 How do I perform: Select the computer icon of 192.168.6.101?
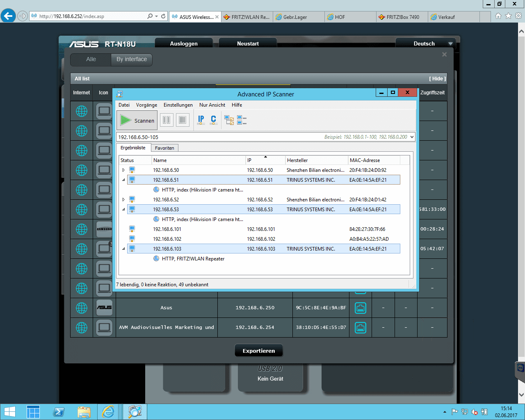click(132, 229)
